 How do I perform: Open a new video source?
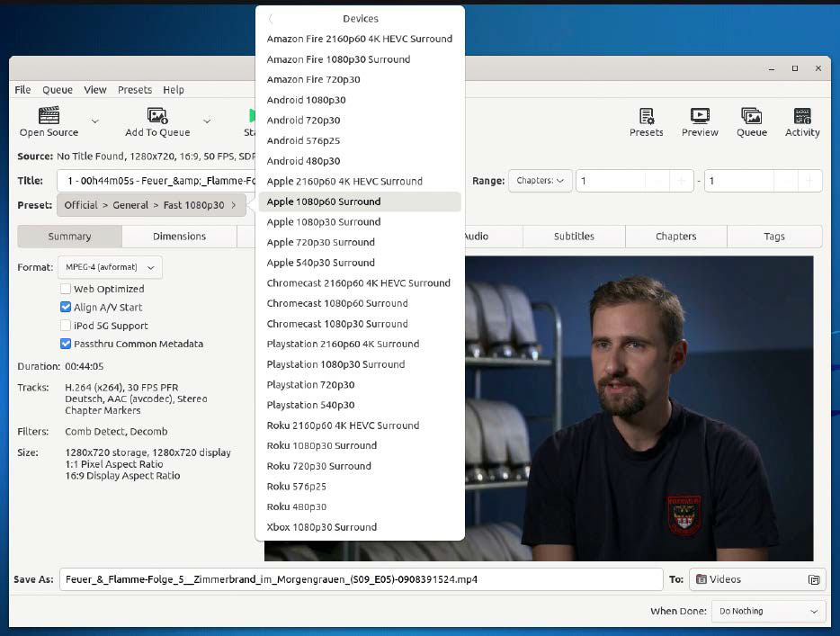pos(47,121)
